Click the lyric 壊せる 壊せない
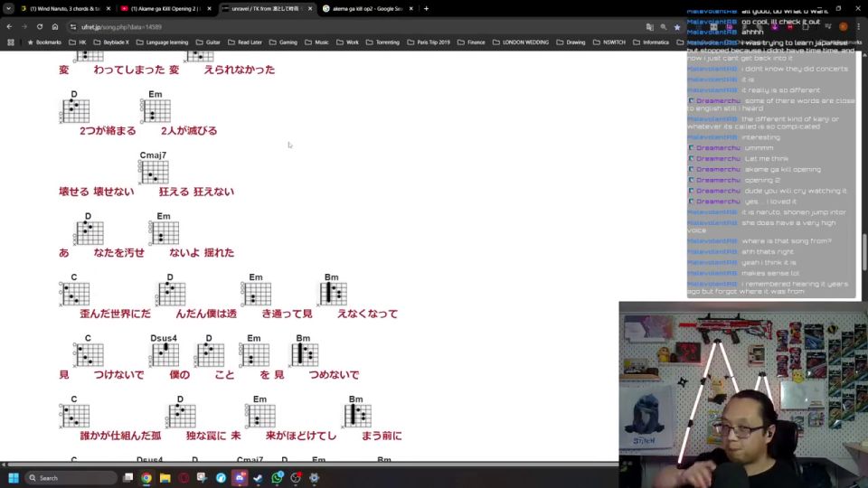This screenshot has width=868, height=488. (97, 192)
